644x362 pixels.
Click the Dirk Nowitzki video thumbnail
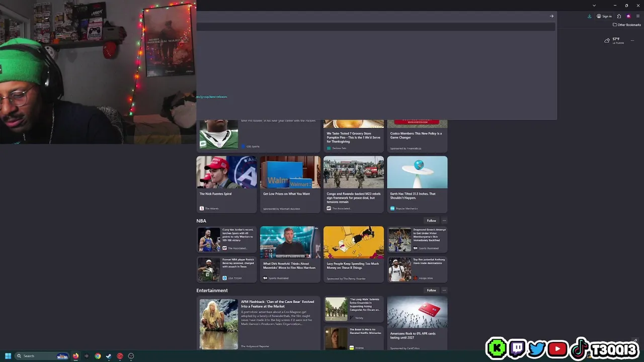point(290,242)
